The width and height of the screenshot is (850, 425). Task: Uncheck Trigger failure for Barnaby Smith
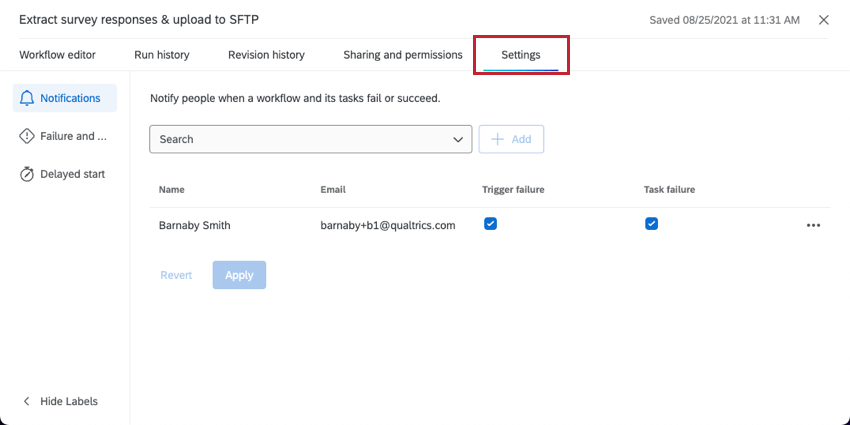[x=490, y=224]
